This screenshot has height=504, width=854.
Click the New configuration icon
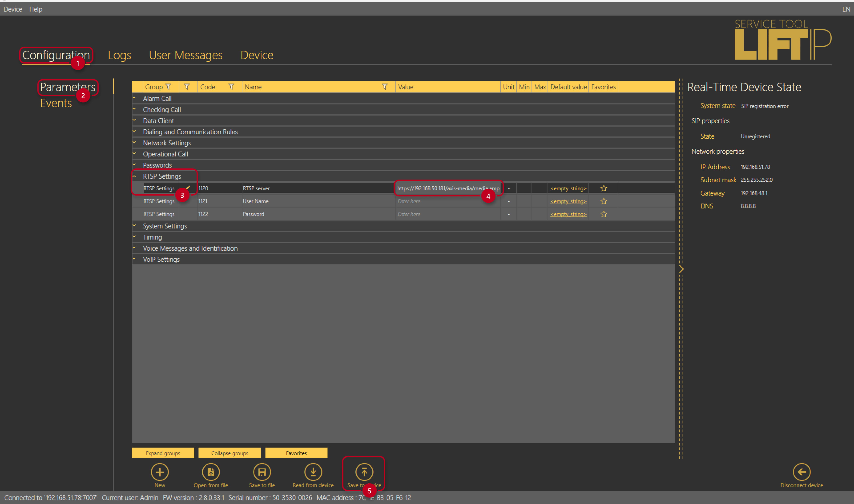tap(160, 472)
